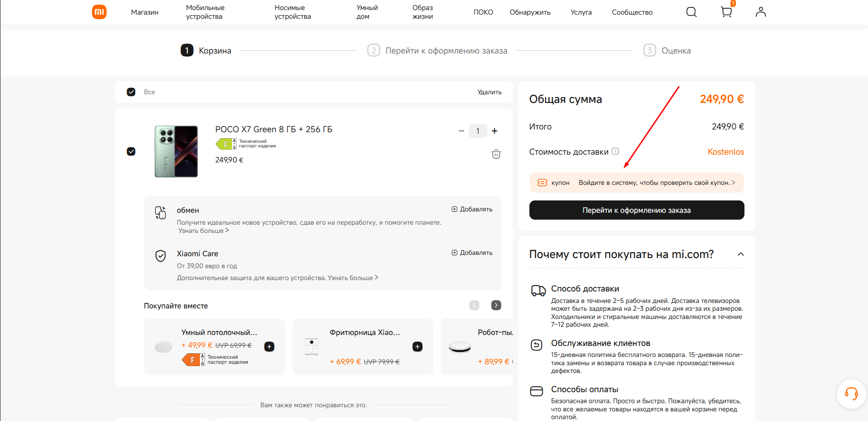Open the search magnifier icon
Viewport: 868px width, 421px height.
click(x=691, y=12)
